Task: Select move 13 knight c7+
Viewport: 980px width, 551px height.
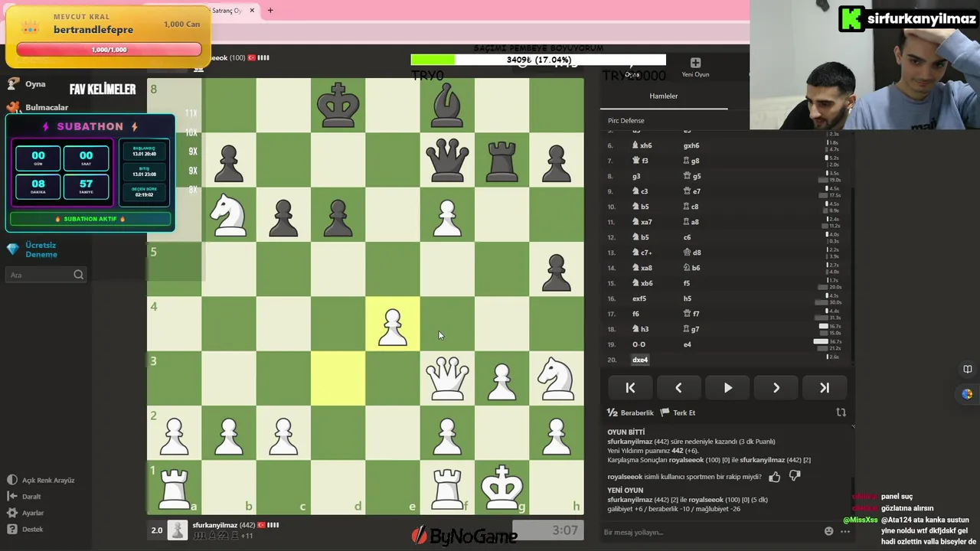Action: click(x=643, y=253)
